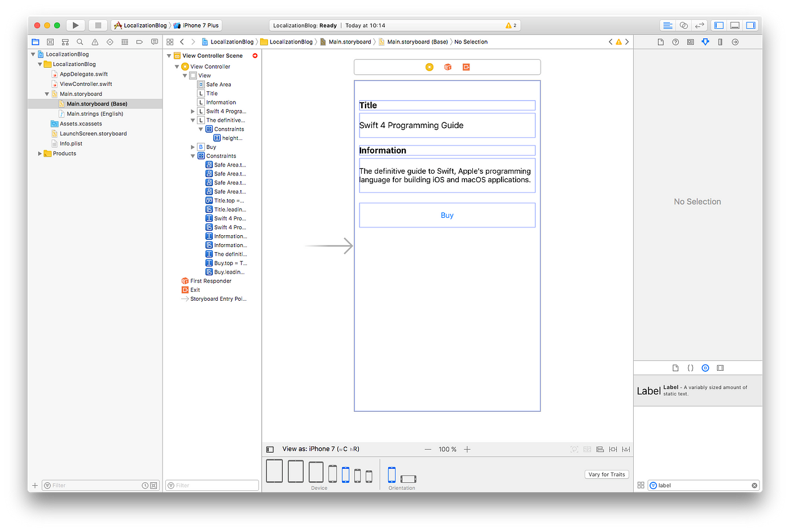Viewport: 790px width, 532px height.
Task: Zoom in the storyboard canvas
Action: 467,450
